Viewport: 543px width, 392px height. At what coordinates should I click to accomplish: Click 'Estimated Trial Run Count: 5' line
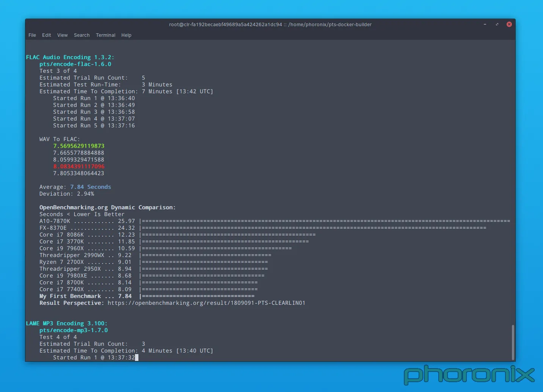pyautogui.click(x=92, y=78)
